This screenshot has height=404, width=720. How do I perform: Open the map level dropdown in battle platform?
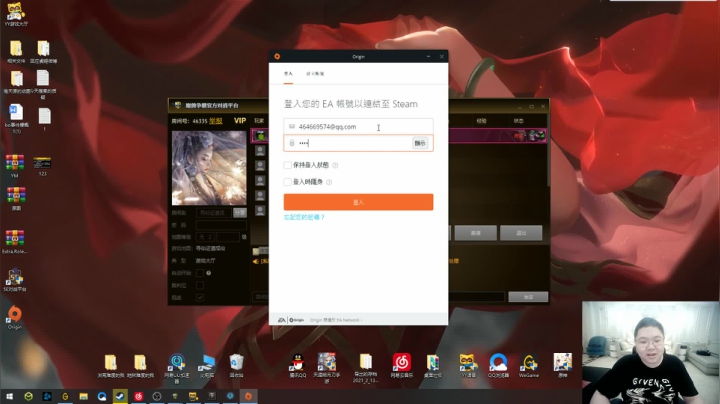[205, 237]
